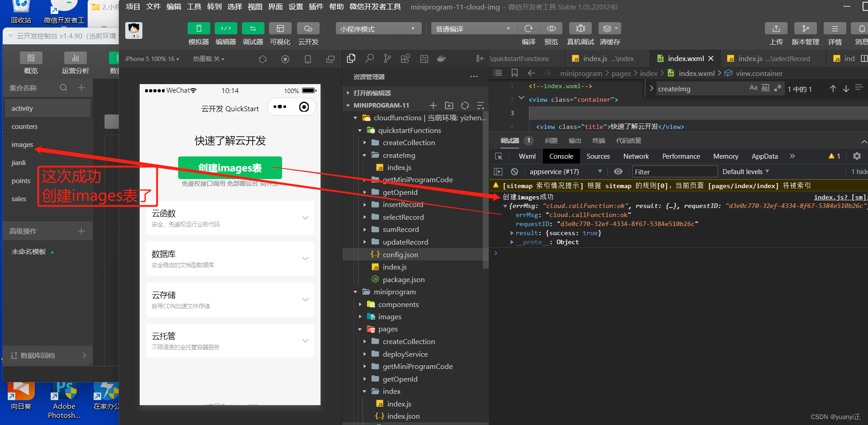Image resolution: width=868 pixels, height=425 pixels.
Task: Toggle the debugger panel button
Action: coord(253,28)
